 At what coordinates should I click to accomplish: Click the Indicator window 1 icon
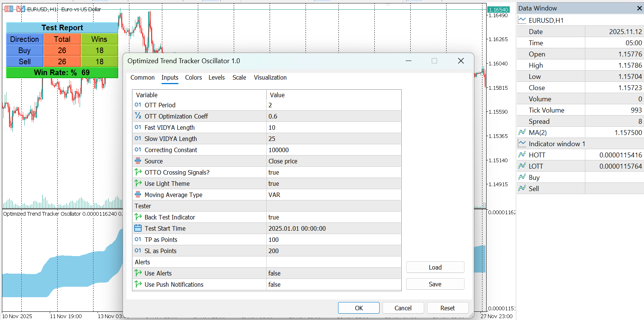tap(522, 144)
